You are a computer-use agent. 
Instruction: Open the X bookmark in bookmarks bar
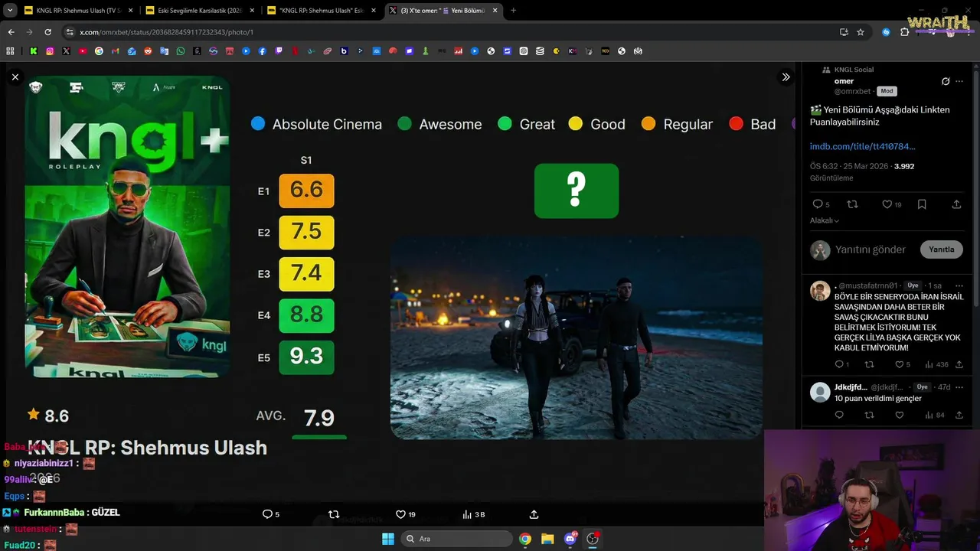(x=67, y=51)
